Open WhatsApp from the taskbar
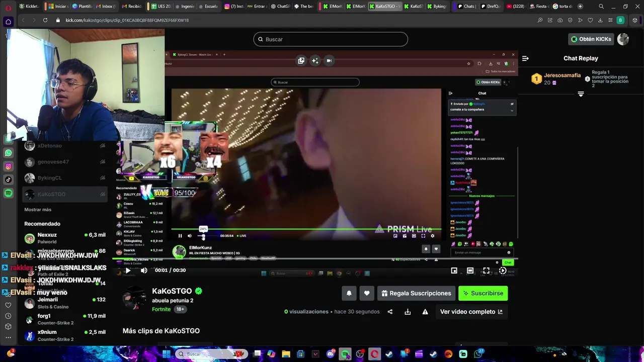Viewport: 644px width, 362px height. coord(478,354)
